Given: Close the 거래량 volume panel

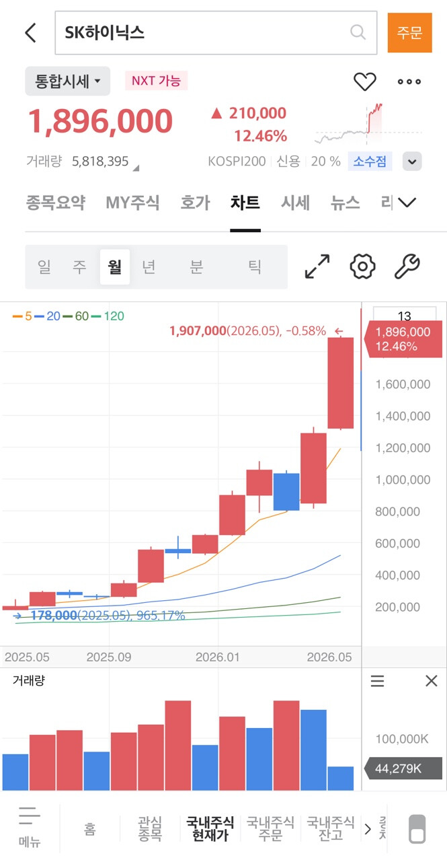Looking at the screenshot, I should [432, 681].
